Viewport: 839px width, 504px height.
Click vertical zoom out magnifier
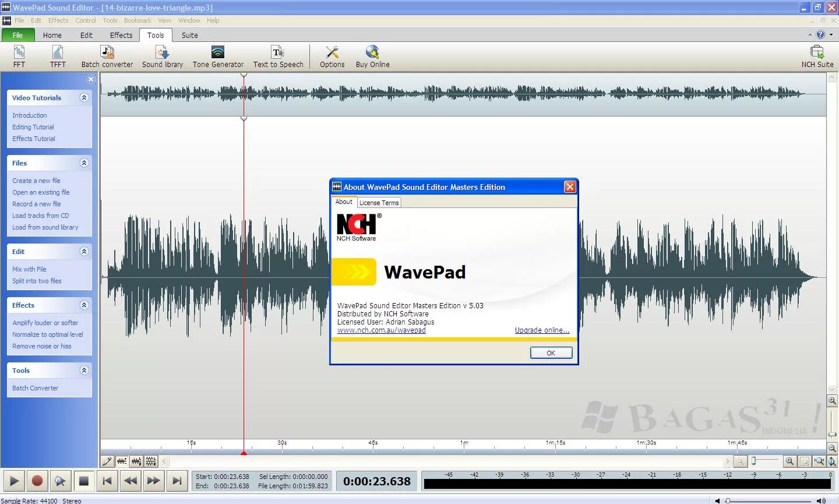click(833, 448)
